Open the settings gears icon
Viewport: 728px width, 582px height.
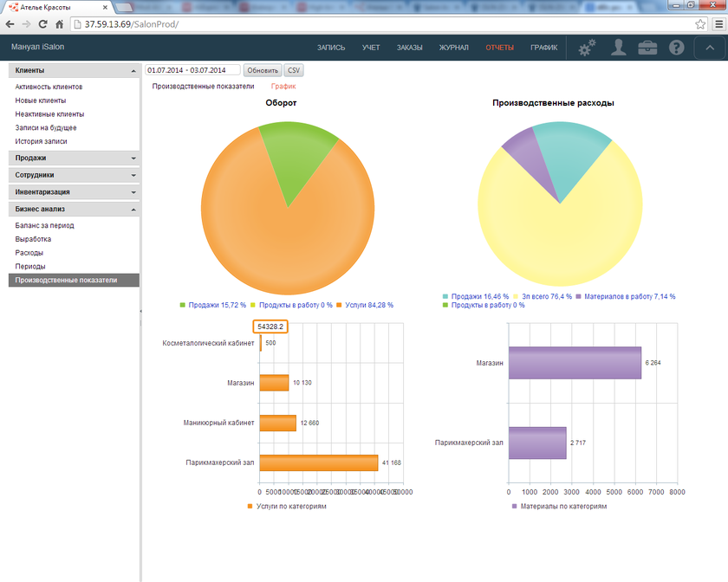pos(587,48)
